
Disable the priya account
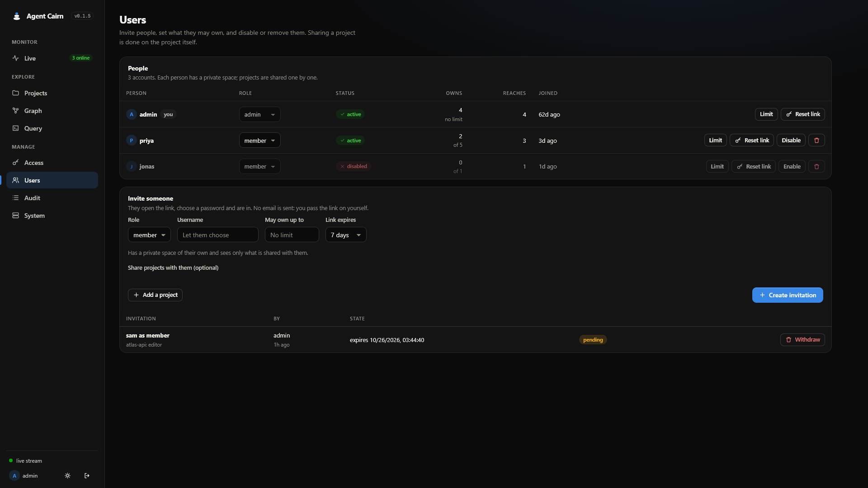tap(791, 141)
